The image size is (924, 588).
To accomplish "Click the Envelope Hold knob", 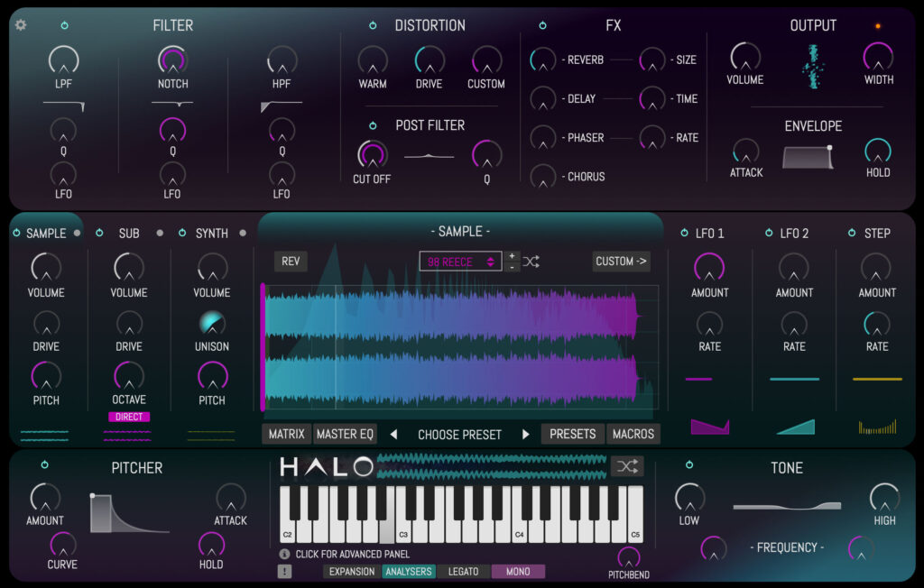I will coord(878,152).
